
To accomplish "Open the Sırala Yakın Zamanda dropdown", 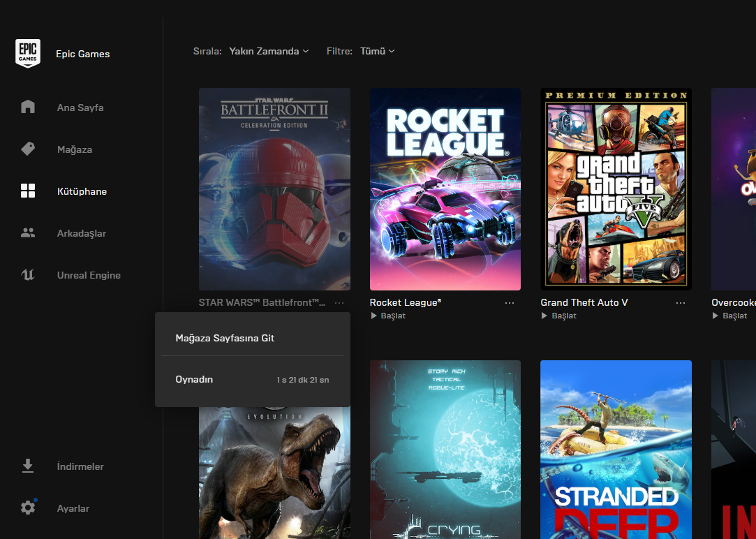I will point(269,51).
